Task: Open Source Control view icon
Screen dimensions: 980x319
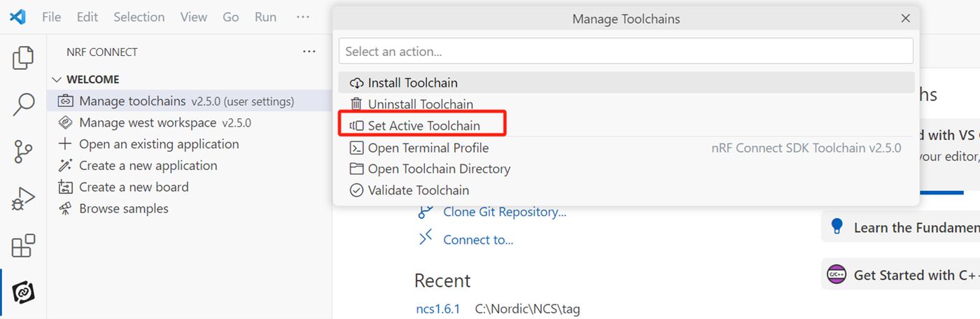Action: pyautogui.click(x=23, y=152)
